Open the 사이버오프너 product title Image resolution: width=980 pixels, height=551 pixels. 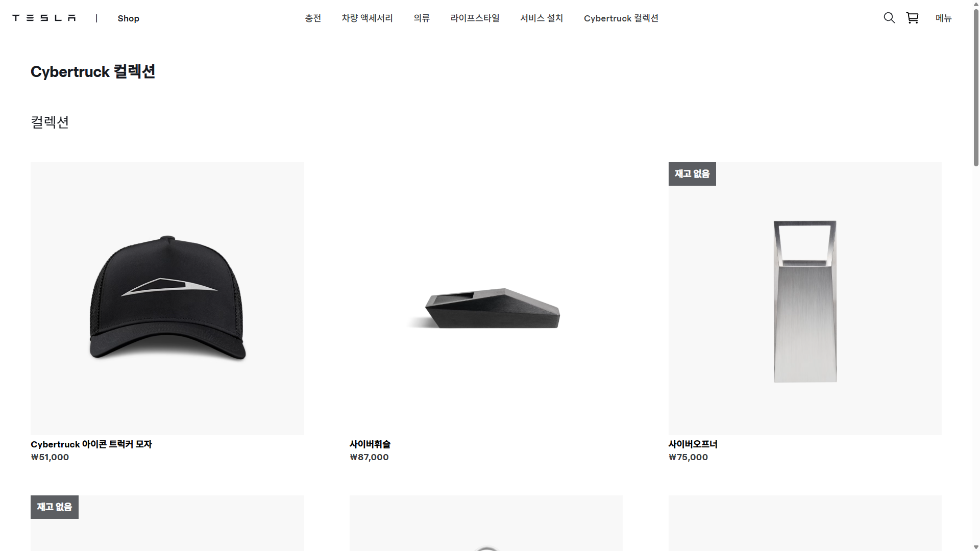(693, 444)
